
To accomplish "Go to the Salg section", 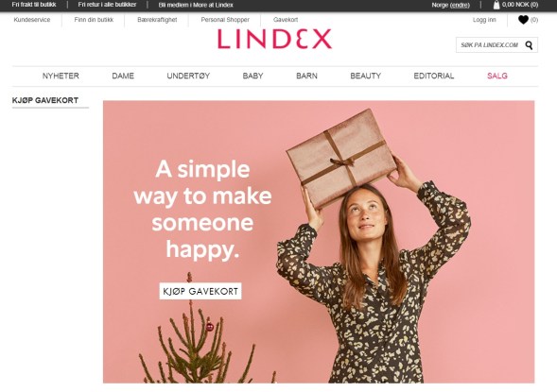I will click(497, 76).
